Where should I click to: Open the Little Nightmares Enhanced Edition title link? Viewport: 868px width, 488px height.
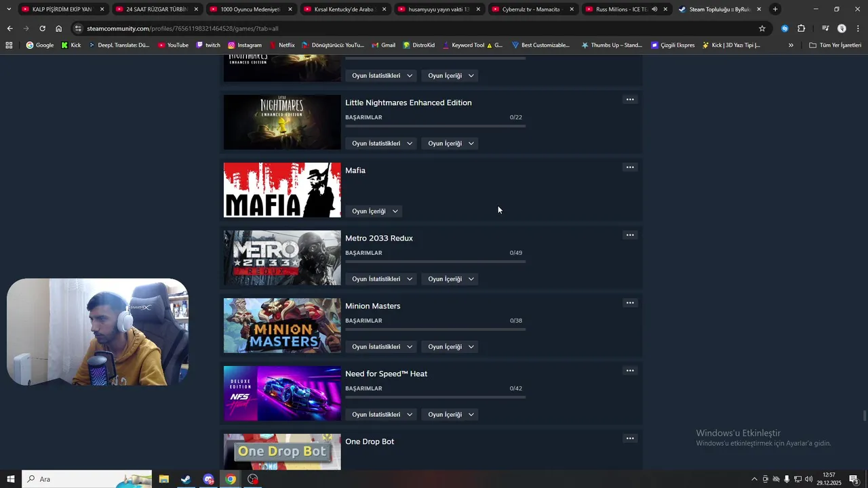point(408,103)
